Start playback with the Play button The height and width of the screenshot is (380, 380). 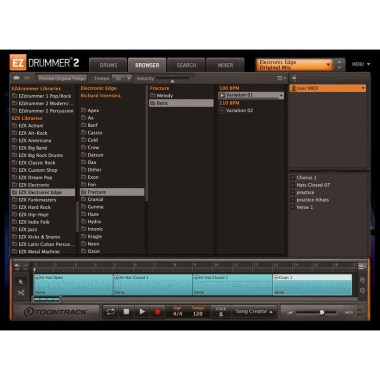click(x=142, y=312)
